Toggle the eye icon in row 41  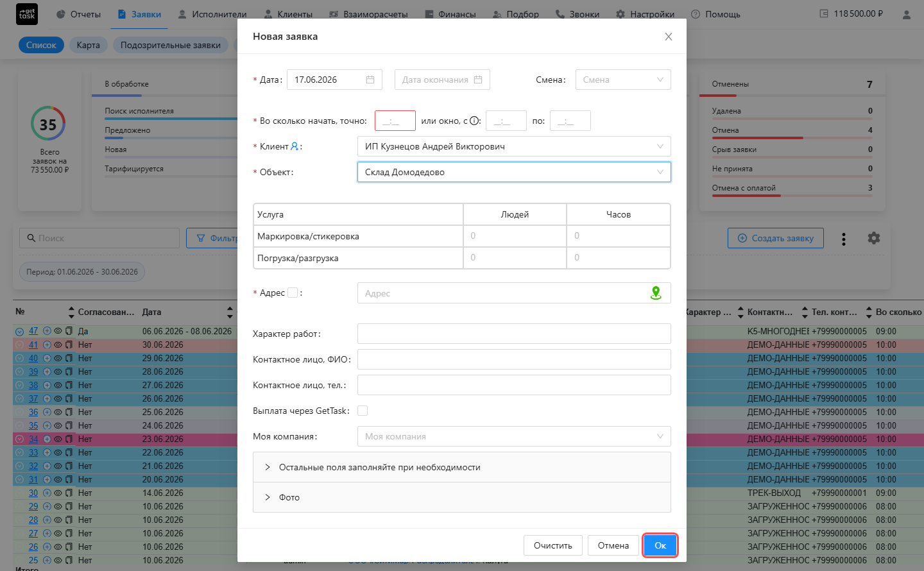(x=58, y=345)
